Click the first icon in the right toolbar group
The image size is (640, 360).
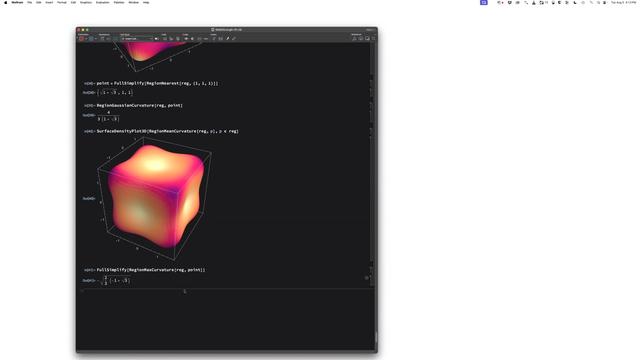point(354,38)
